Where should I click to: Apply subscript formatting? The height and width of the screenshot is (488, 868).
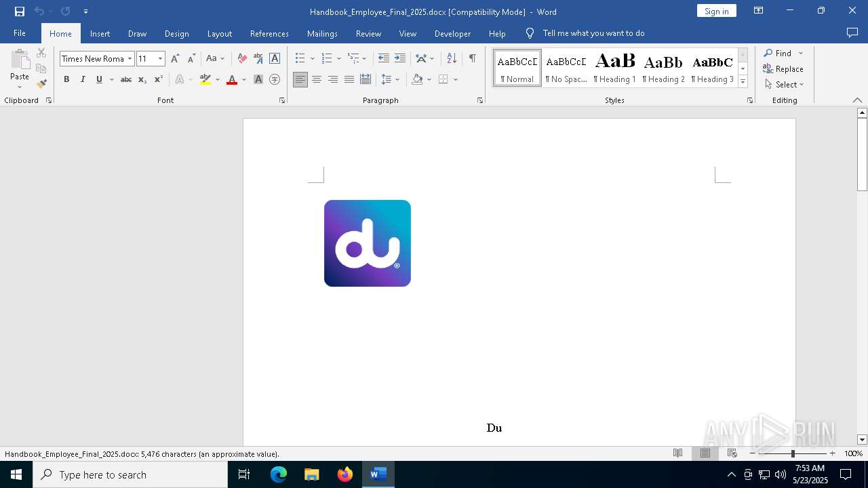pos(142,79)
